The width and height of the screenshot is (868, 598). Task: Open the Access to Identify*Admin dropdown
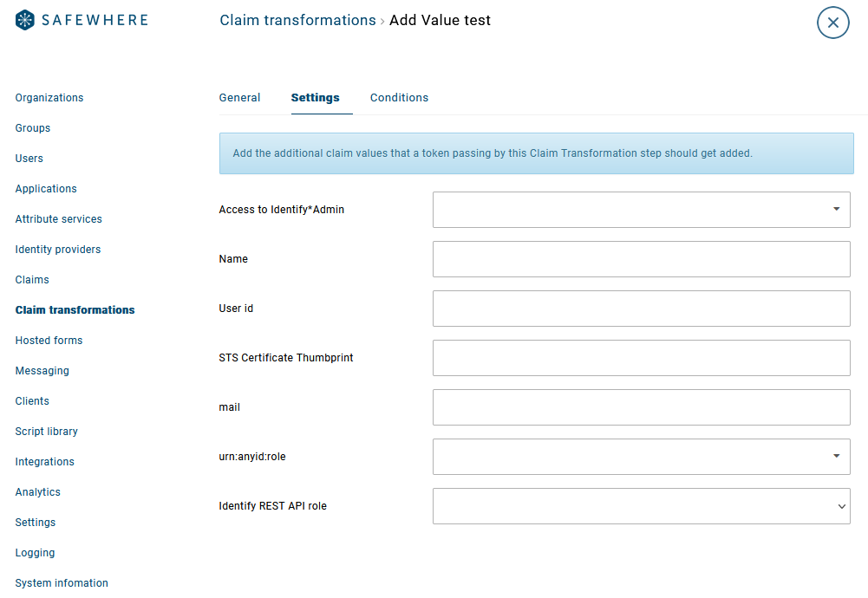641,210
